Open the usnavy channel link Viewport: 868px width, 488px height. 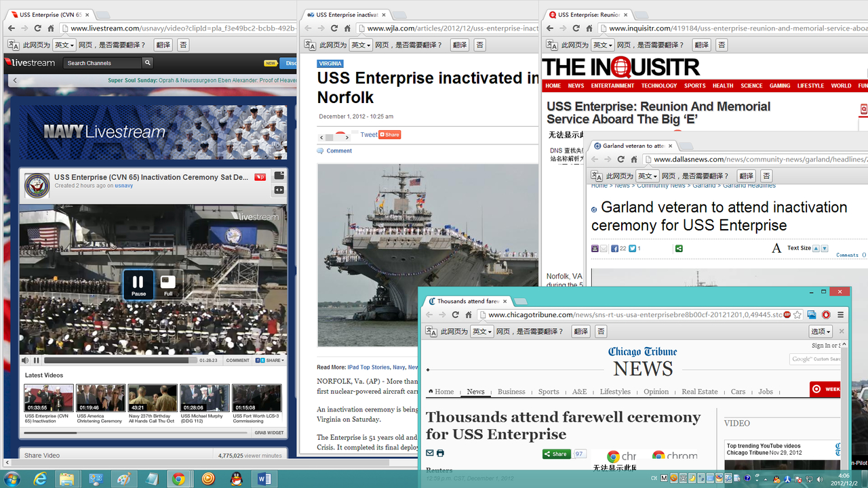tap(123, 186)
